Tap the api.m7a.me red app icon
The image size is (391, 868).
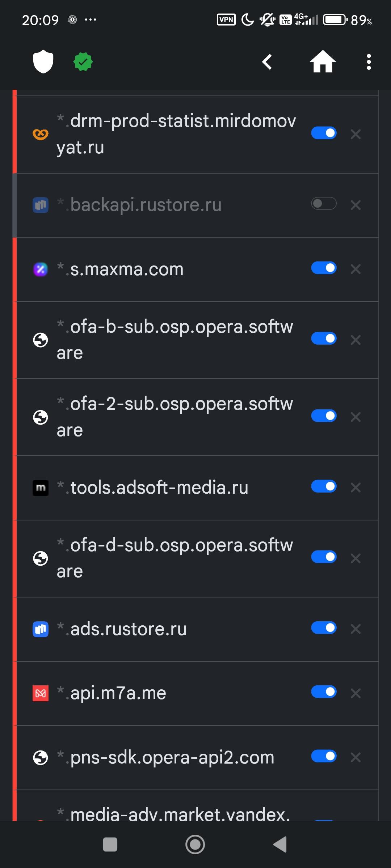(x=41, y=693)
